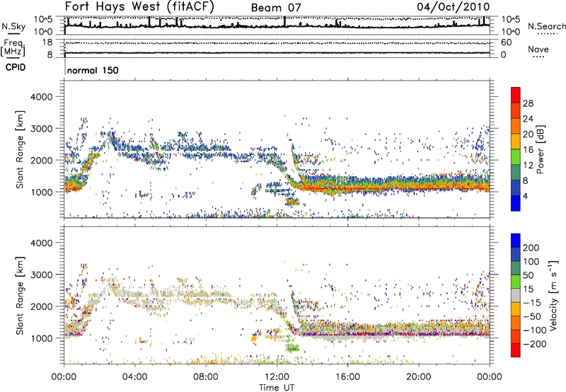Click the 'Nave' legend label
This screenshot has height=392, width=566.
tap(538, 49)
